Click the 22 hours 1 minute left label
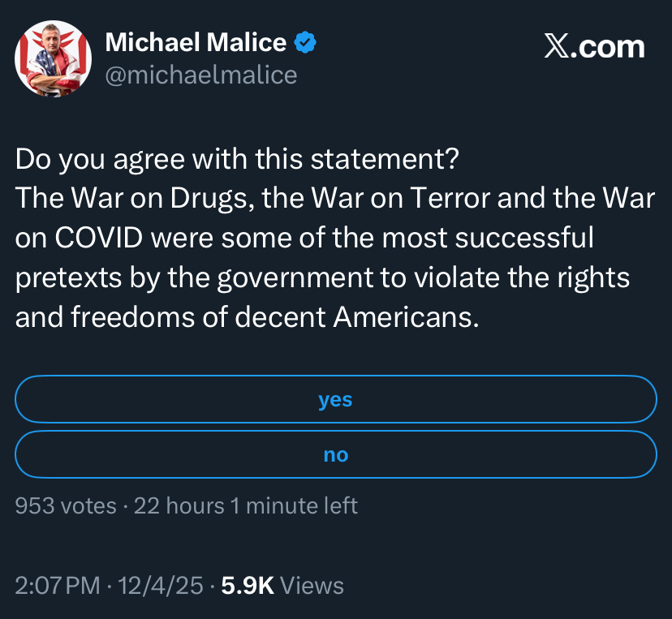This screenshot has height=619, width=672. [x=245, y=505]
